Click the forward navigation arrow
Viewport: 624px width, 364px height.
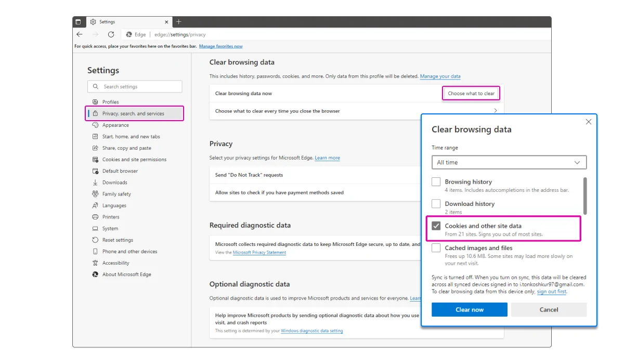pyautogui.click(x=95, y=34)
